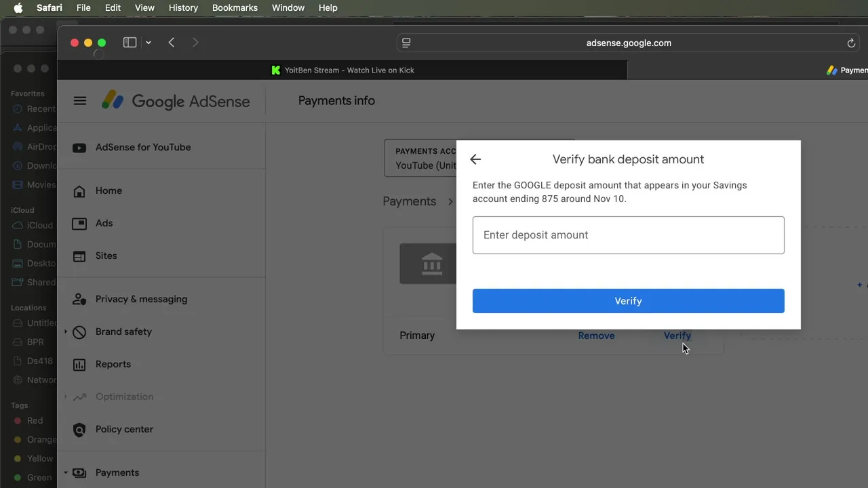Click the page menu icon in address bar

(406, 43)
